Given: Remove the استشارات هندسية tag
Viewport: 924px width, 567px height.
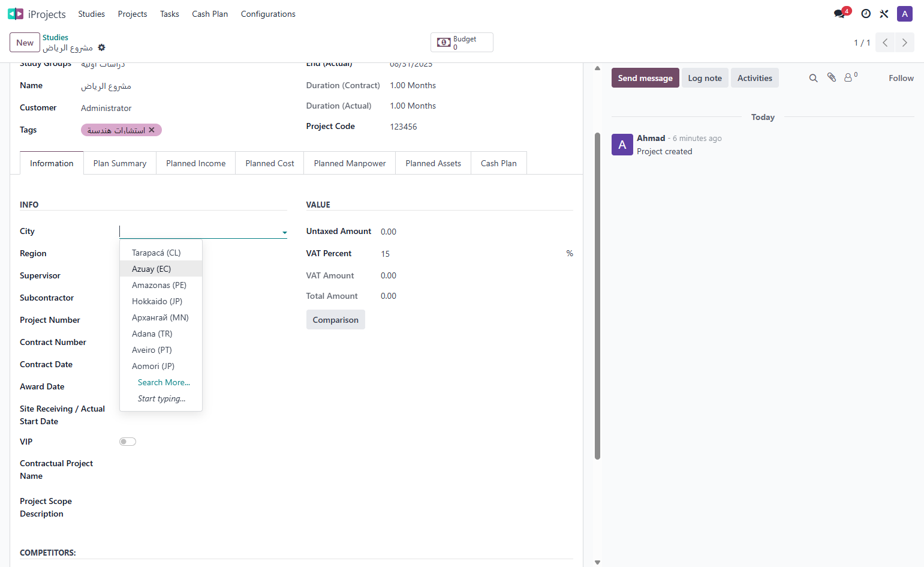Looking at the screenshot, I should coord(152,130).
